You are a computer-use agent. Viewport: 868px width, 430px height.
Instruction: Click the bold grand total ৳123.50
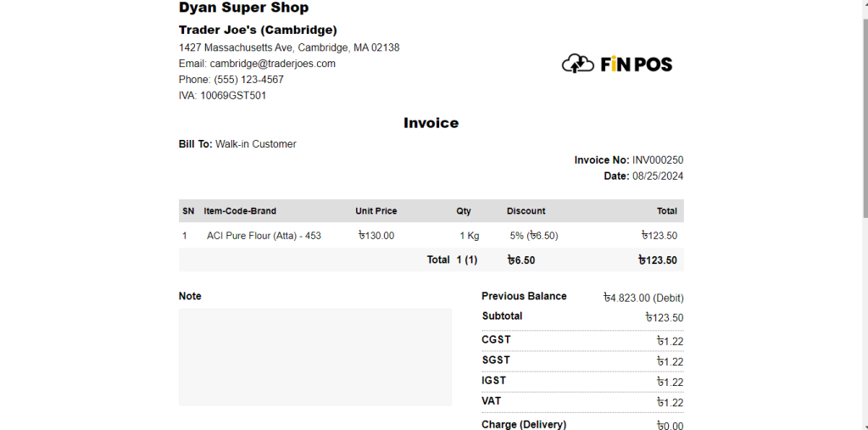tap(658, 260)
